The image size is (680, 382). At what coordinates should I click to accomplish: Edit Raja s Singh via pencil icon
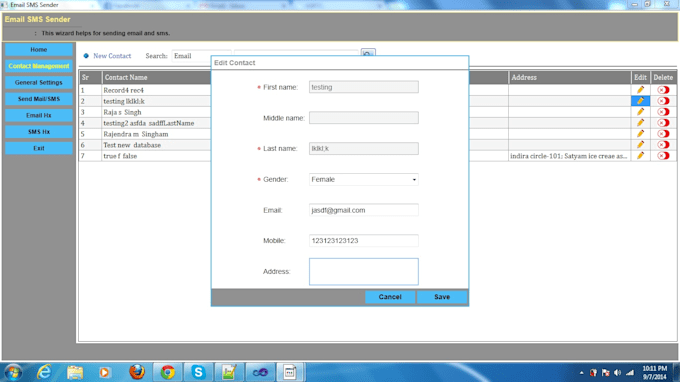pyautogui.click(x=640, y=112)
